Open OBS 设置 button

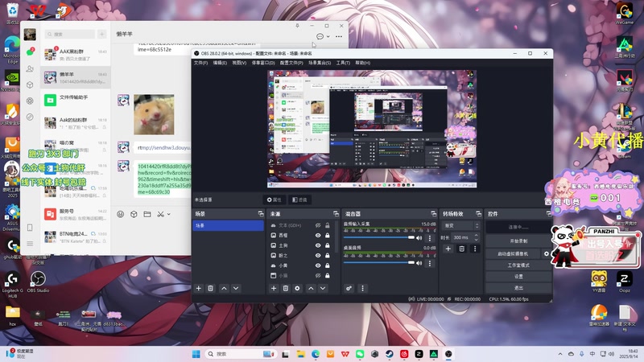pos(518,277)
